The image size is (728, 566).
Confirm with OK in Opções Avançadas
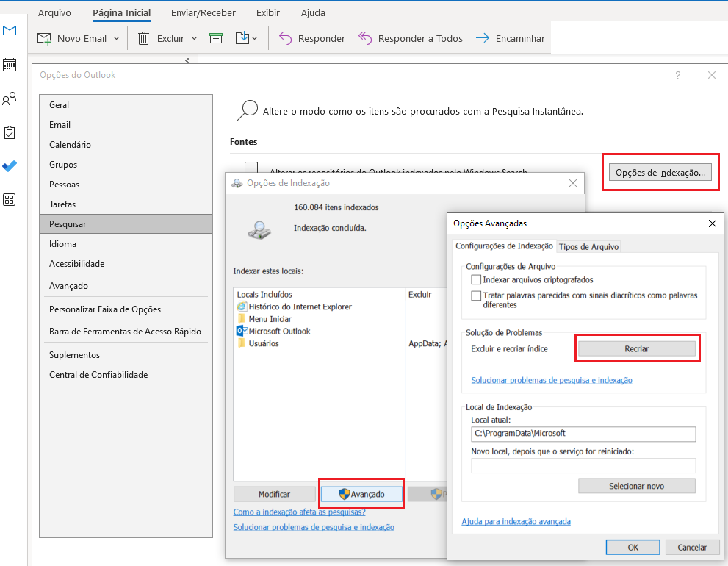(x=633, y=548)
